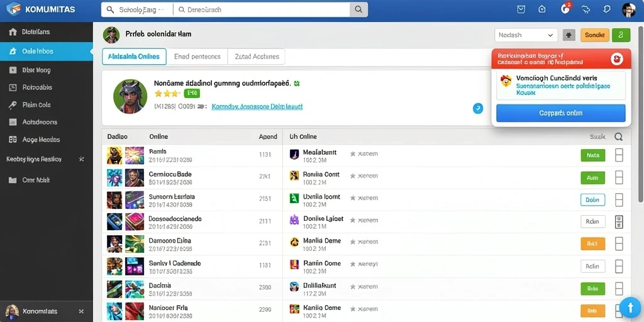644x322 pixels.
Task: Toggle the checkbox in Doniike Lgioet row
Action: coord(619,222)
